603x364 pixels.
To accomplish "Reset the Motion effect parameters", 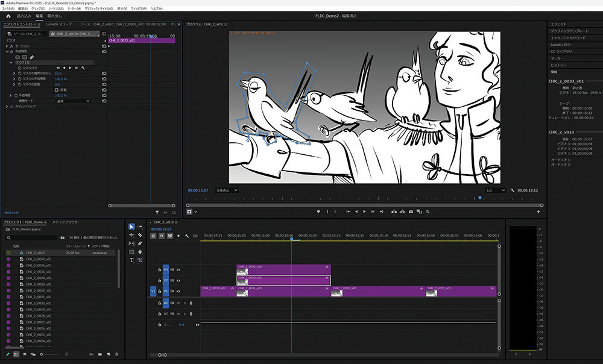I will coord(104,46).
